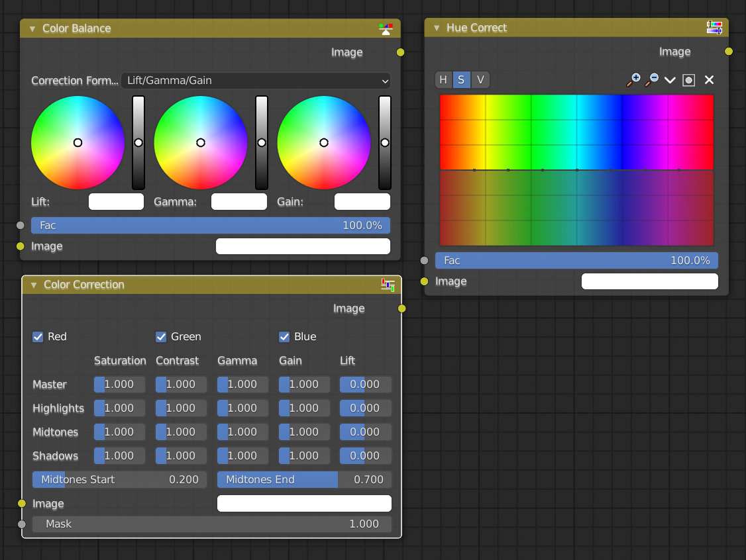Toggle curve clipping options in Hue Correct

click(688, 80)
